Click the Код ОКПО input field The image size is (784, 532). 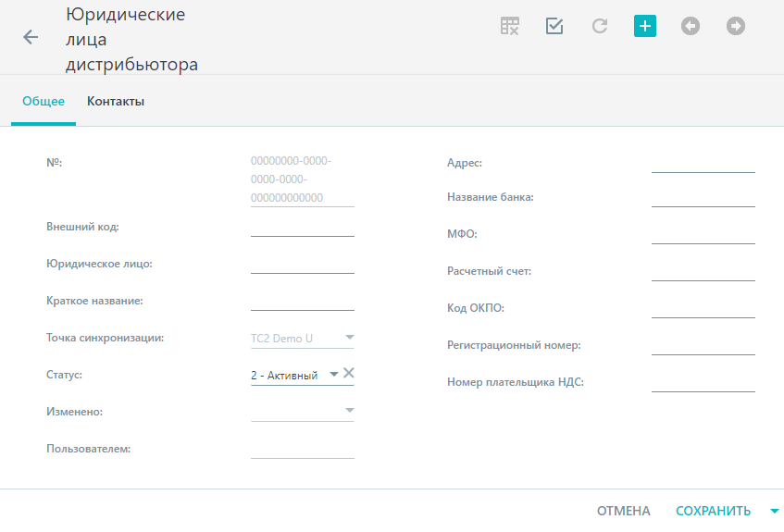pyautogui.click(x=703, y=308)
